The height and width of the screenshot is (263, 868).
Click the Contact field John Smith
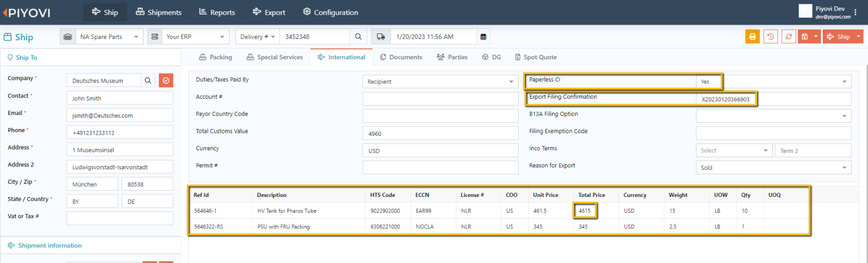[120, 98]
